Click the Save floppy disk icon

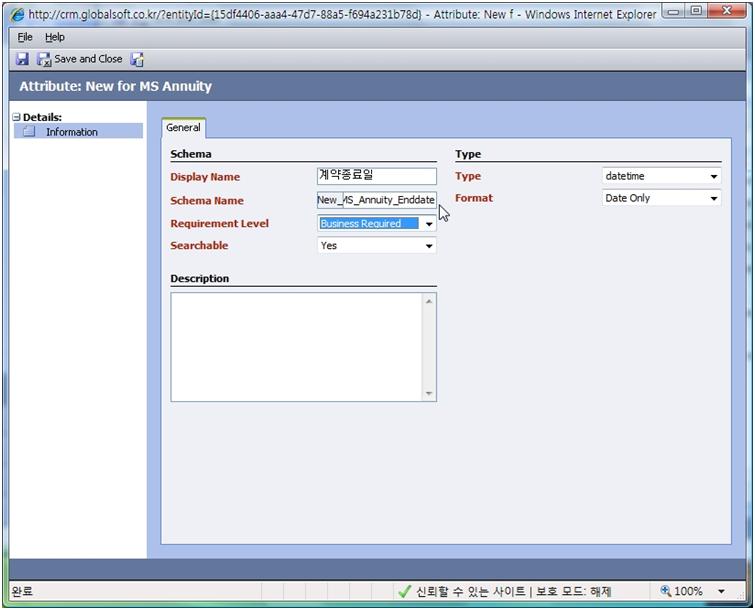pos(22,59)
